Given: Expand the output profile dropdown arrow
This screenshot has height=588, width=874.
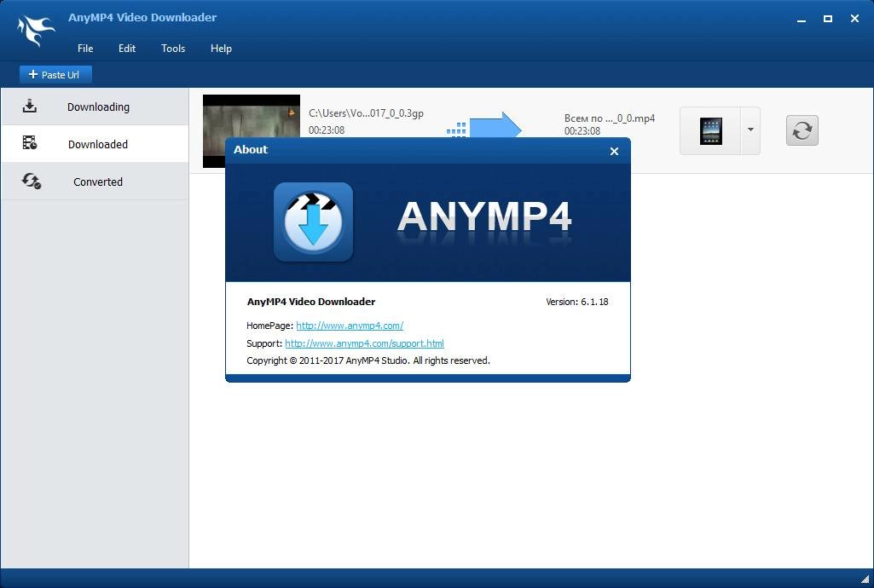Looking at the screenshot, I should point(750,130).
